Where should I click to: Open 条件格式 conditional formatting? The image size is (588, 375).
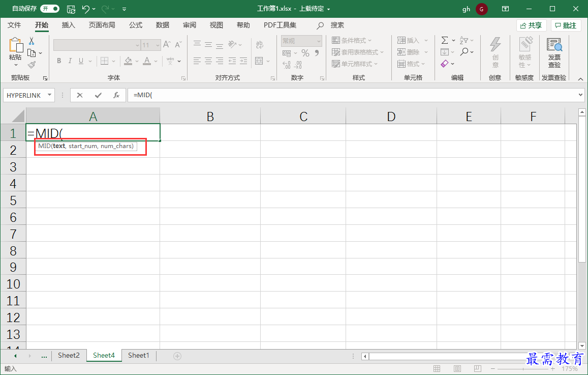(x=352, y=40)
